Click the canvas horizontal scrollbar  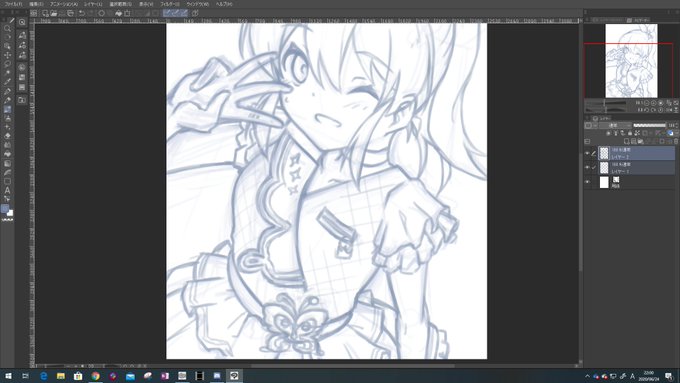353,366
